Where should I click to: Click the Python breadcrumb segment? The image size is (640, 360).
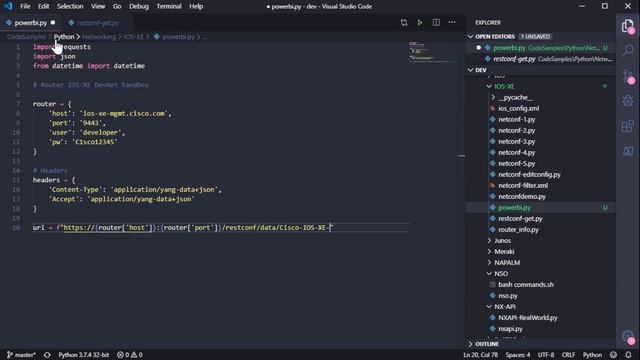[x=64, y=37]
